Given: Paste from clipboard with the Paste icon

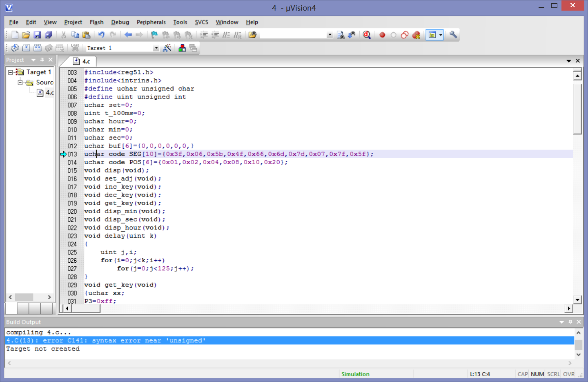Looking at the screenshot, I should click(x=86, y=35).
